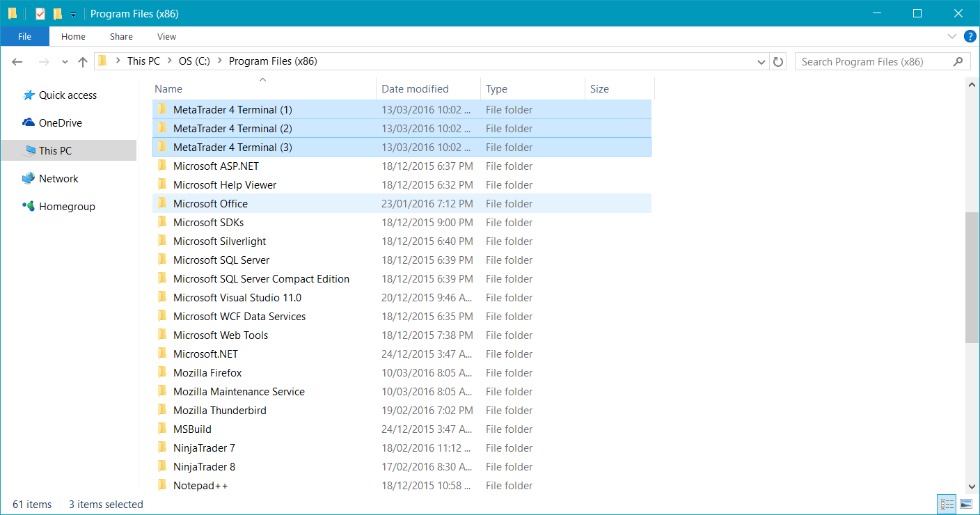Sort by the Date modified column header
This screenshot has height=515, width=980.
pyautogui.click(x=415, y=89)
